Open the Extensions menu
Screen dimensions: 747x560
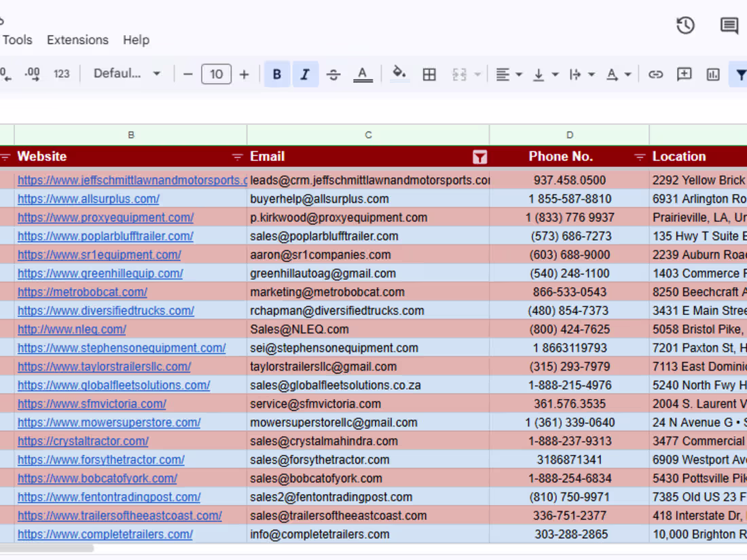pos(77,40)
